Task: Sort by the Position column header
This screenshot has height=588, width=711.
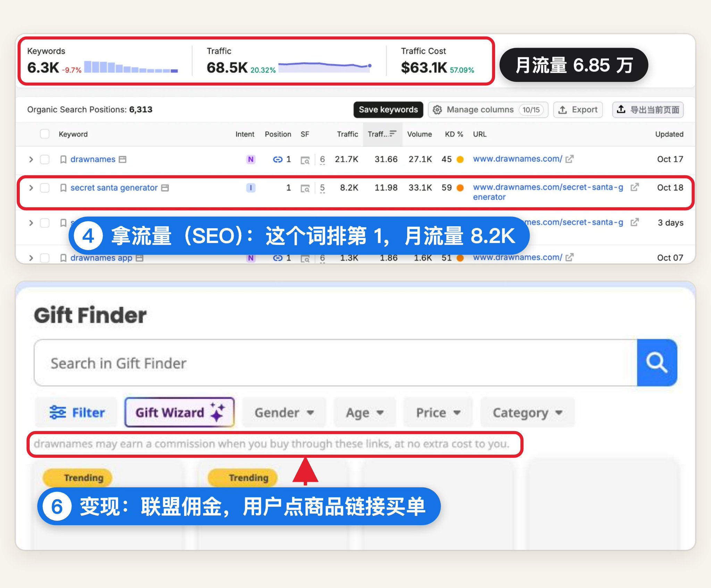Action: [x=278, y=134]
